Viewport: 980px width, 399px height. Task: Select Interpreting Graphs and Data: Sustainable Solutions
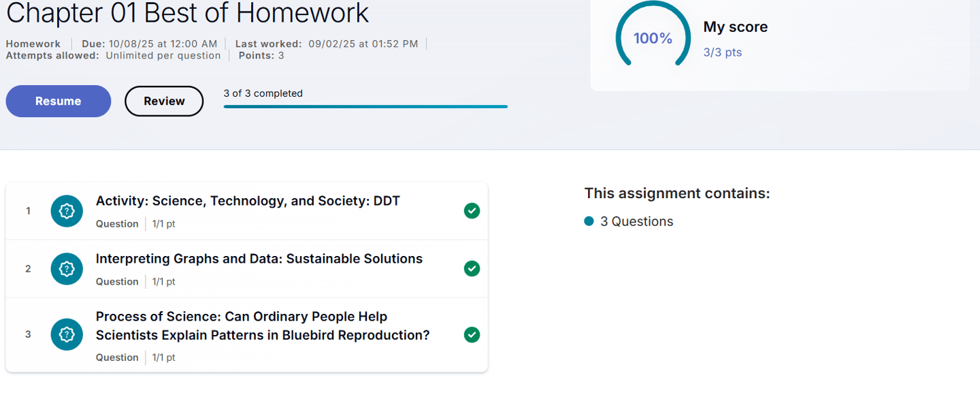pos(259,259)
